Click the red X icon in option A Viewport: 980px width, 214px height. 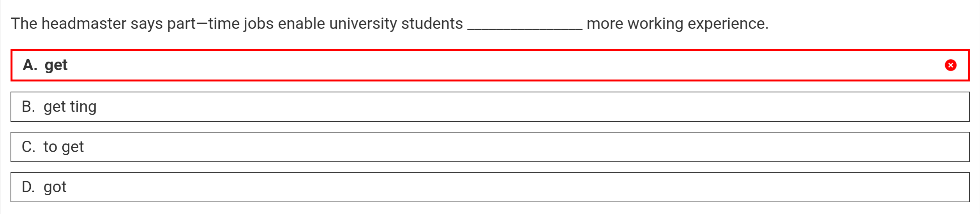click(x=950, y=65)
